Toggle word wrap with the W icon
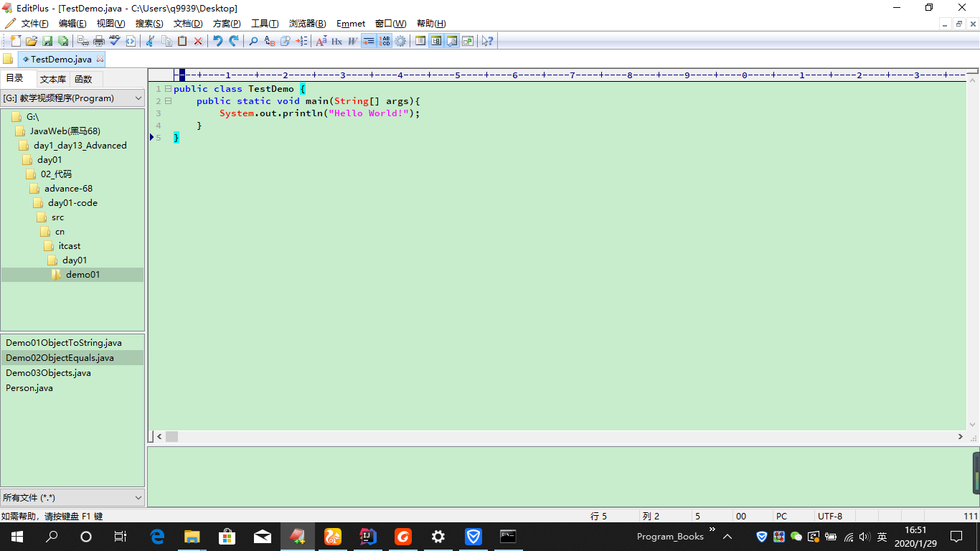Image resolution: width=980 pixels, height=551 pixels. click(353, 41)
